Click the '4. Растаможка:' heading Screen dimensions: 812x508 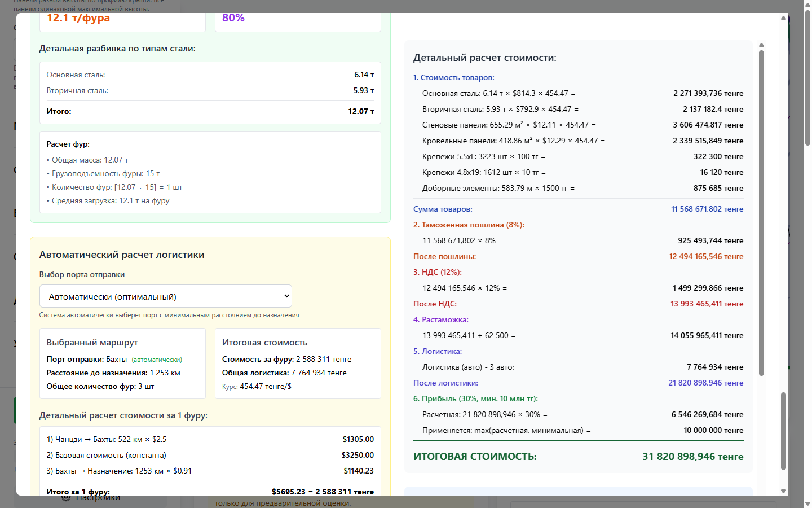(441, 319)
